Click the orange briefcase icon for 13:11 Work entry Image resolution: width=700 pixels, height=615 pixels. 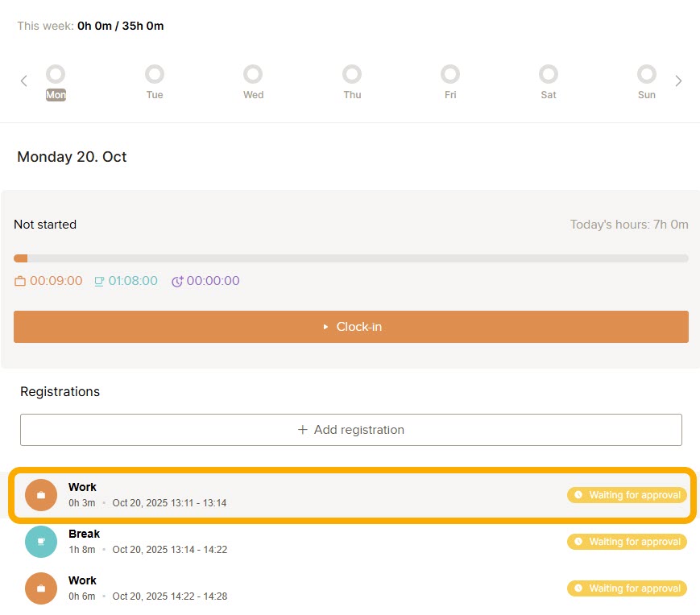point(41,495)
